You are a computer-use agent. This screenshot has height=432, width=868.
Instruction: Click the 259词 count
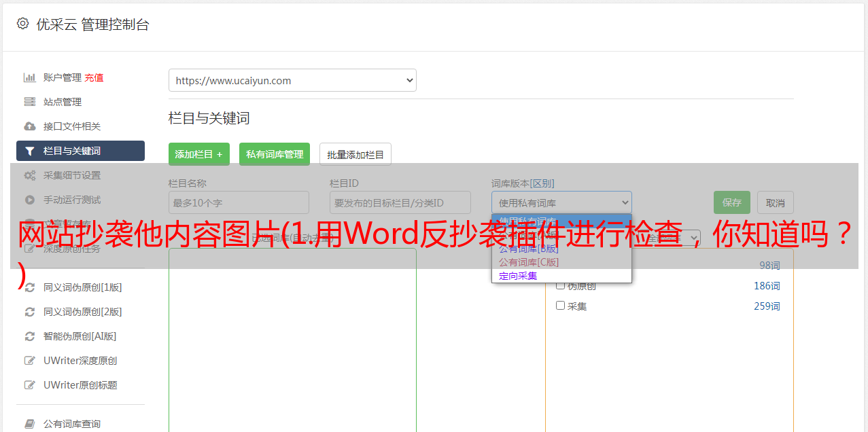(x=767, y=306)
